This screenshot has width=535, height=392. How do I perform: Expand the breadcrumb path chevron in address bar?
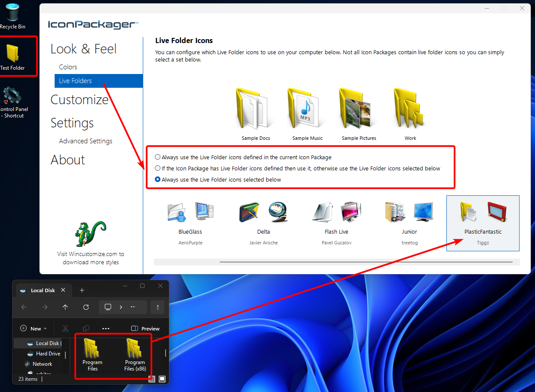click(121, 307)
